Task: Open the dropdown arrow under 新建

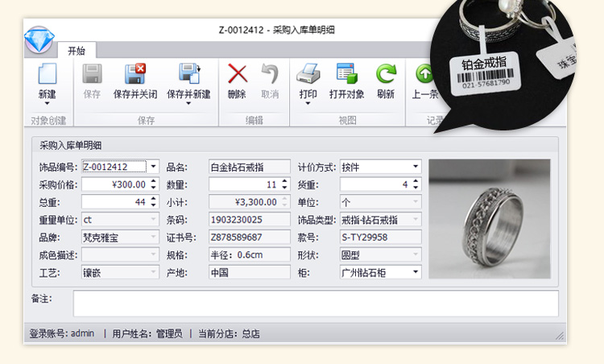Action: click(47, 104)
